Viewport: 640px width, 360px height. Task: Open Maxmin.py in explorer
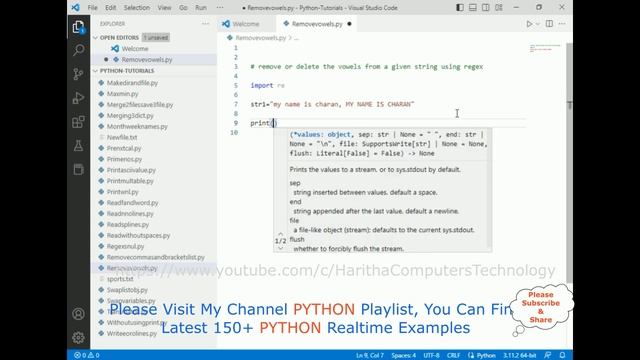[x=122, y=94]
